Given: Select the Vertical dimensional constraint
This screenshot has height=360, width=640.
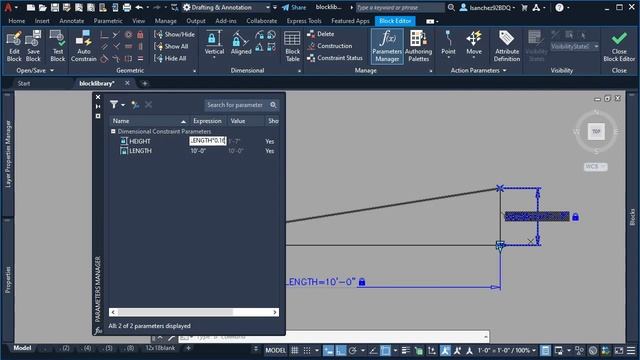Looking at the screenshot, I should [214, 42].
